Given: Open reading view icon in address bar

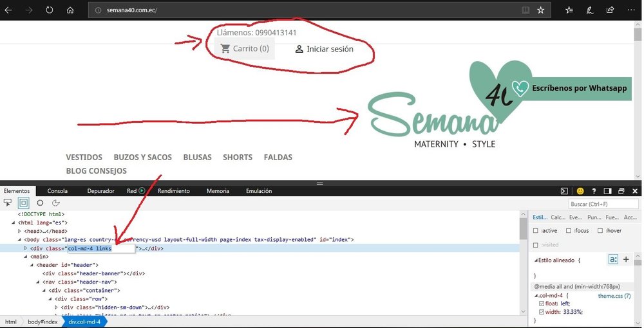Looking at the screenshot, I should pyautogui.click(x=526, y=10).
